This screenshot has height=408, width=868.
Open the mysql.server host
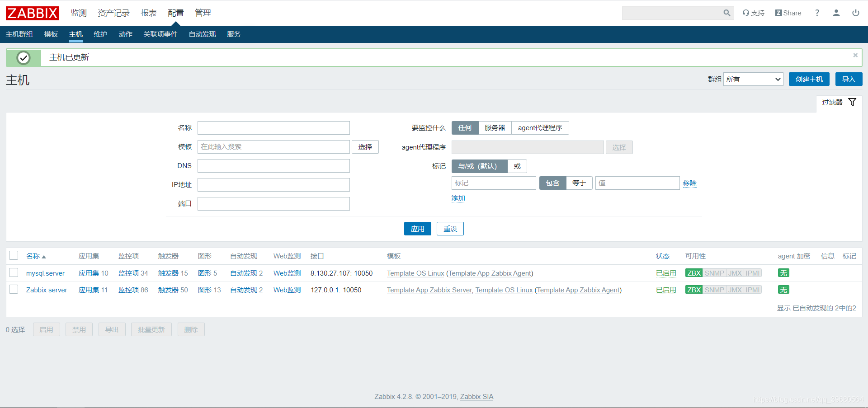(x=45, y=273)
